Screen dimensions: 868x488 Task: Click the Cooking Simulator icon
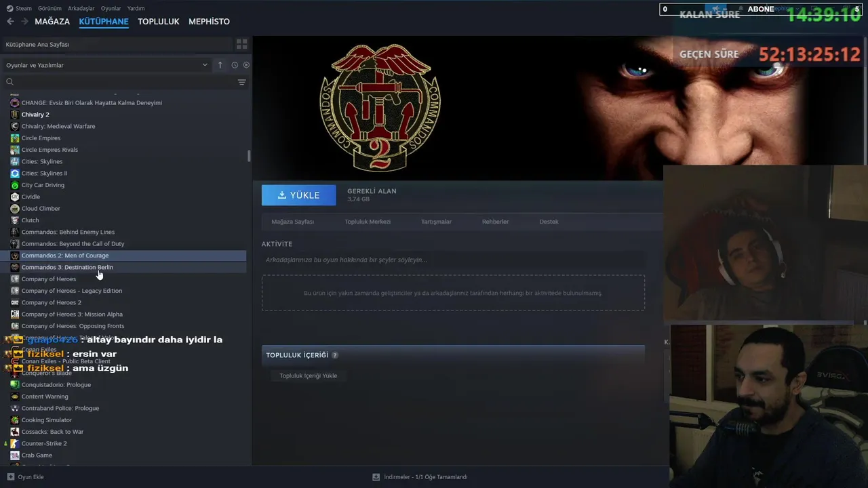[x=15, y=420]
